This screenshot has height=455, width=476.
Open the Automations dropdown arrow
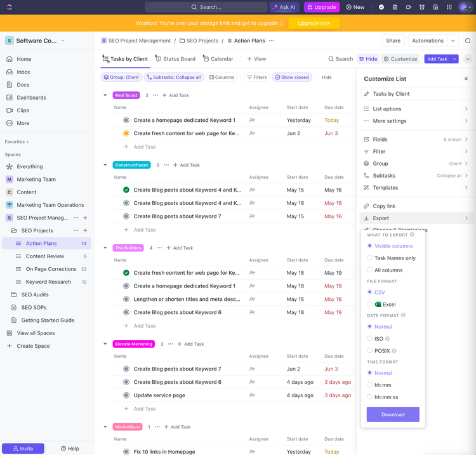[x=453, y=41]
